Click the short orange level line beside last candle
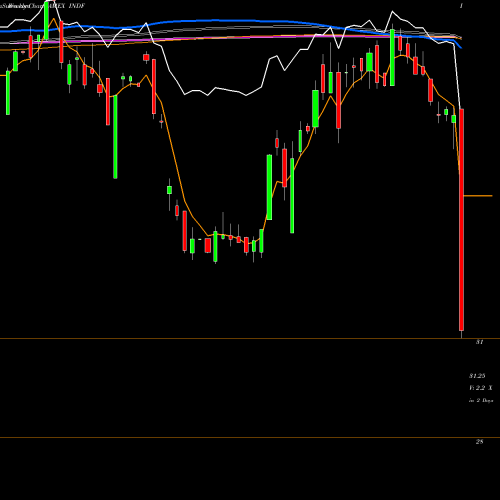 point(478,196)
